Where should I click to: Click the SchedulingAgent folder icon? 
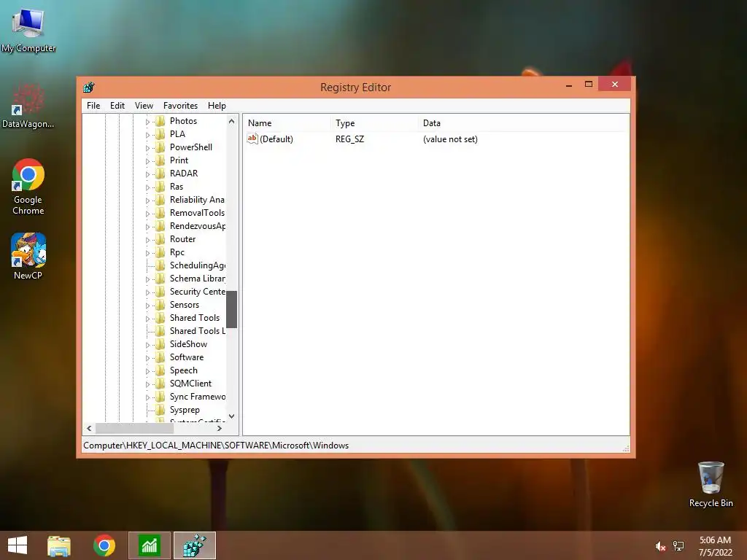[160, 265]
